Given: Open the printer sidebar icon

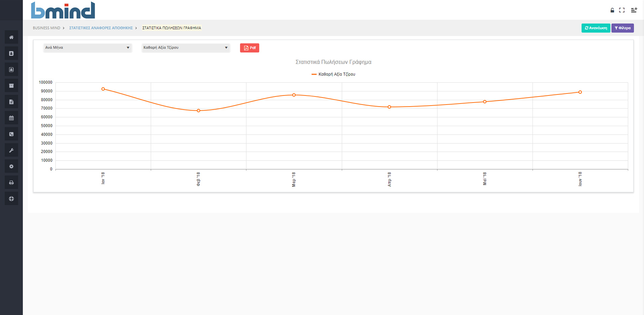Looking at the screenshot, I should pyautogui.click(x=11, y=182).
